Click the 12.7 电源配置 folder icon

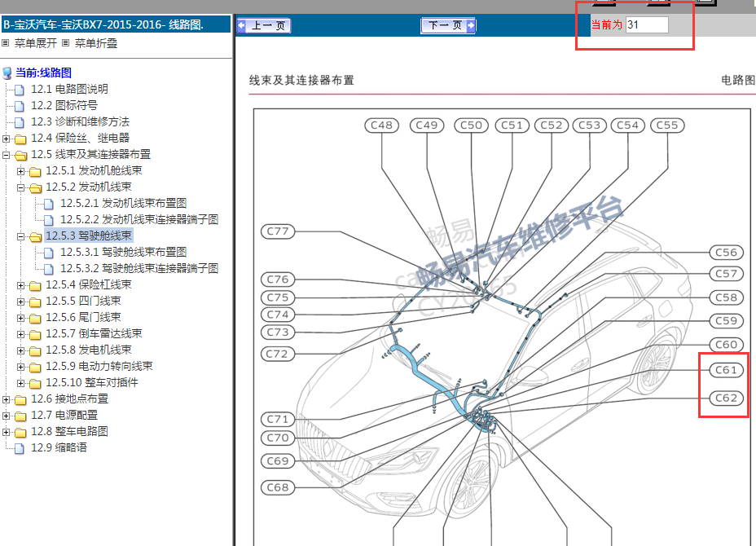point(20,416)
